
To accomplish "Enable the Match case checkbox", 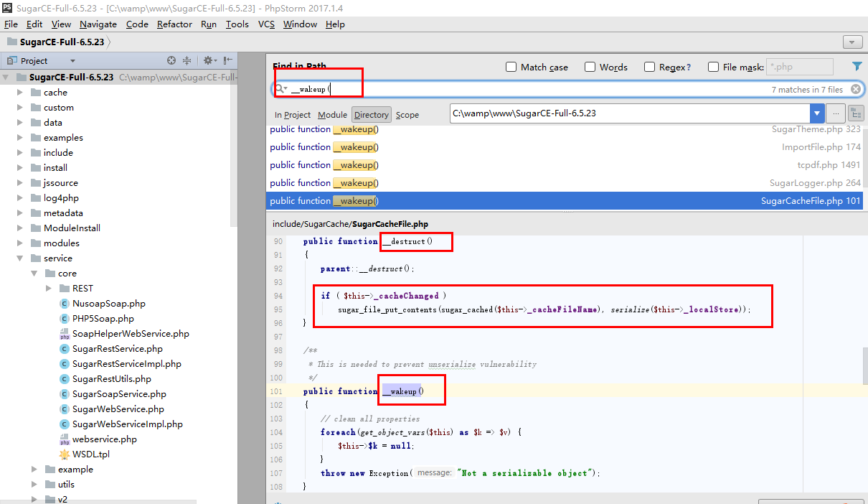I will coord(511,67).
